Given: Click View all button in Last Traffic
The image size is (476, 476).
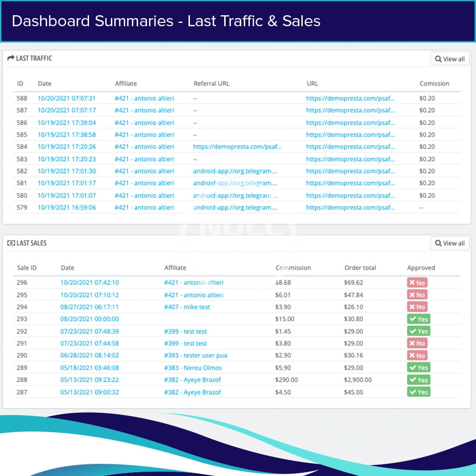Looking at the screenshot, I should [x=449, y=59].
